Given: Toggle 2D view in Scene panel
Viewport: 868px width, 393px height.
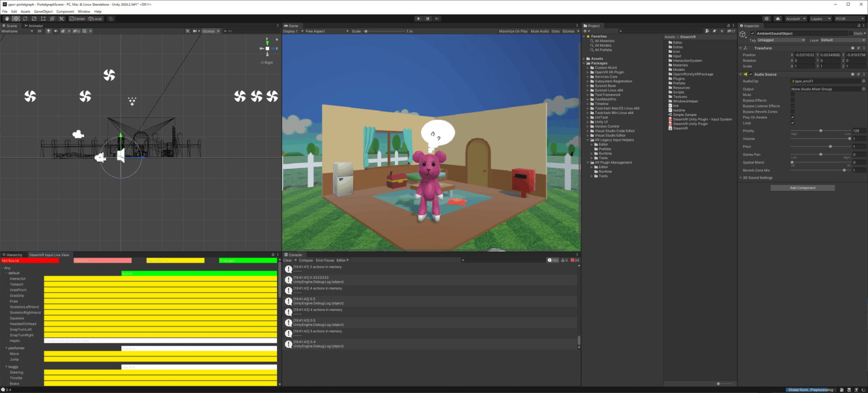Looking at the screenshot, I should [x=40, y=31].
